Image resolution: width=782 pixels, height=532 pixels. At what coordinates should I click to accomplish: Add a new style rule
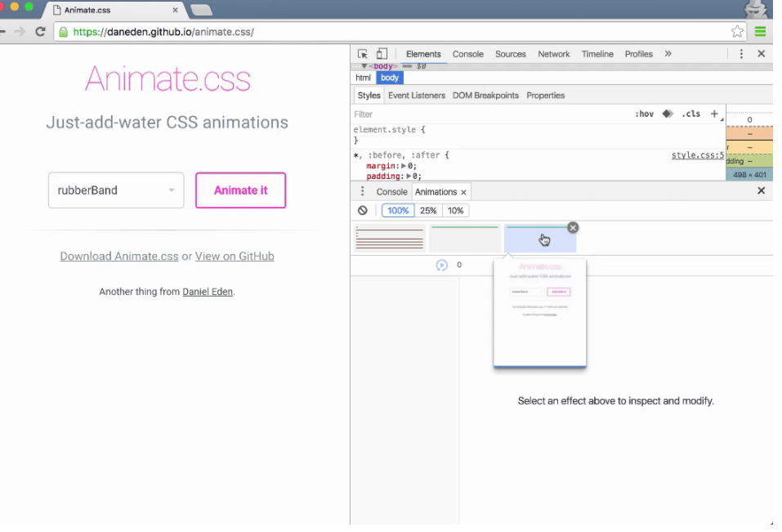[714, 114]
